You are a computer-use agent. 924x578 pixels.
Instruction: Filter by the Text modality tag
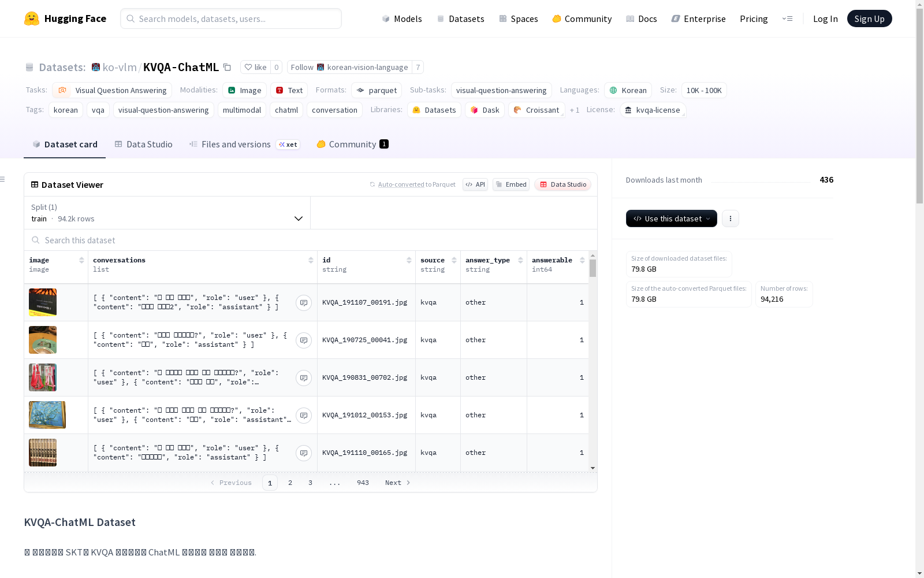coord(289,90)
